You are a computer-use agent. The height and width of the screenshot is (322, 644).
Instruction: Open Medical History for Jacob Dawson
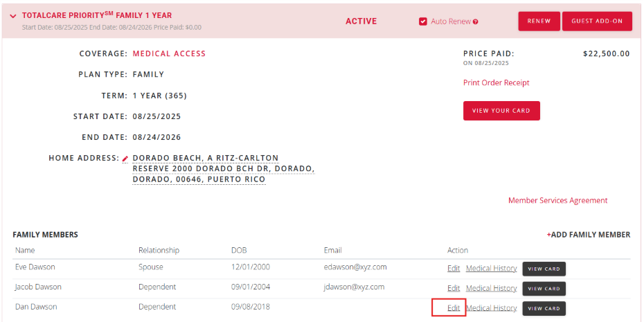tap(491, 288)
